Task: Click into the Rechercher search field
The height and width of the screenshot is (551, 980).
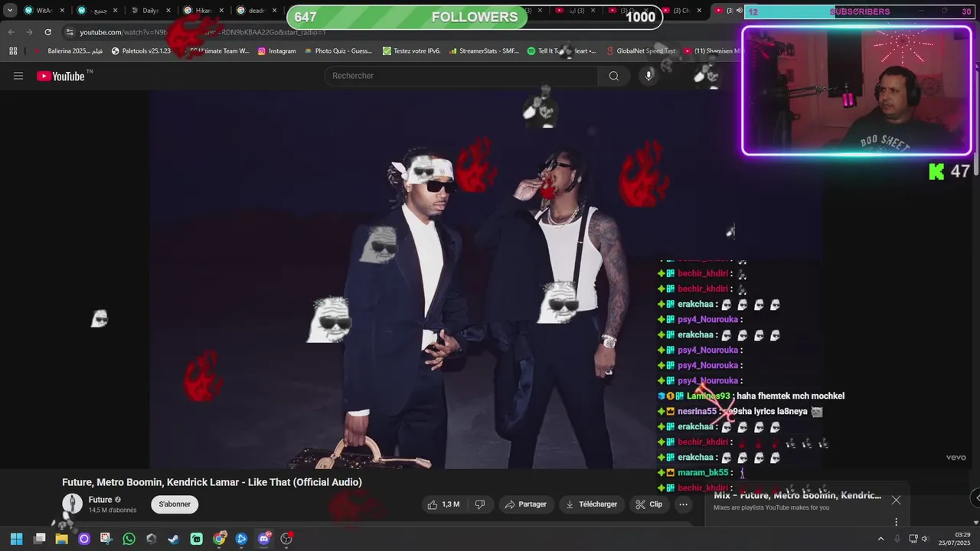Action: tap(461, 76)
